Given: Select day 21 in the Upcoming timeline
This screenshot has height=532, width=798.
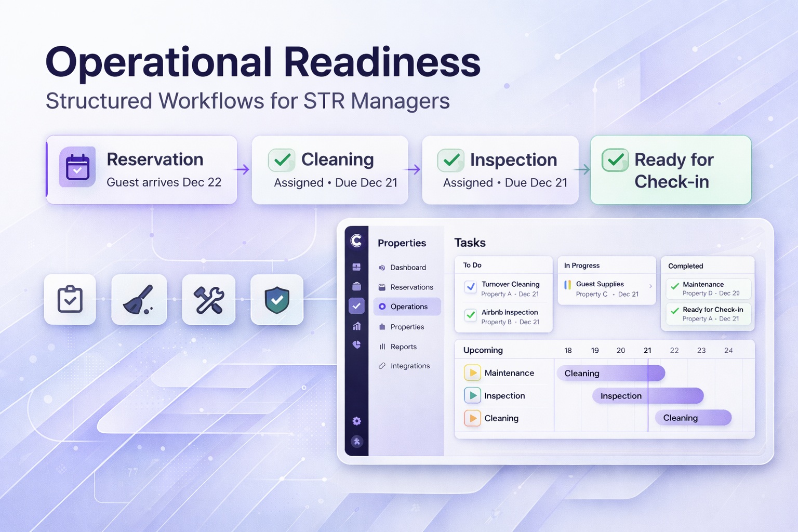Looking at the screenshot, I should (x=647, y=350).
